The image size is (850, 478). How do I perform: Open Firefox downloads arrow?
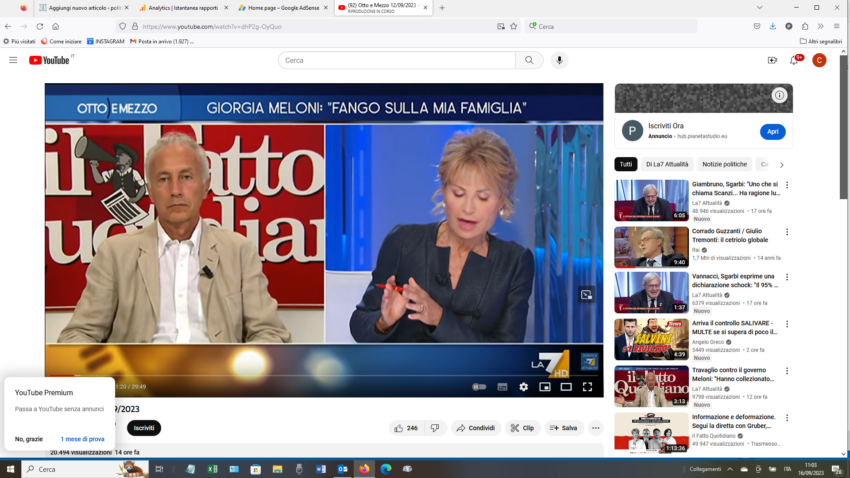point(772,26)
